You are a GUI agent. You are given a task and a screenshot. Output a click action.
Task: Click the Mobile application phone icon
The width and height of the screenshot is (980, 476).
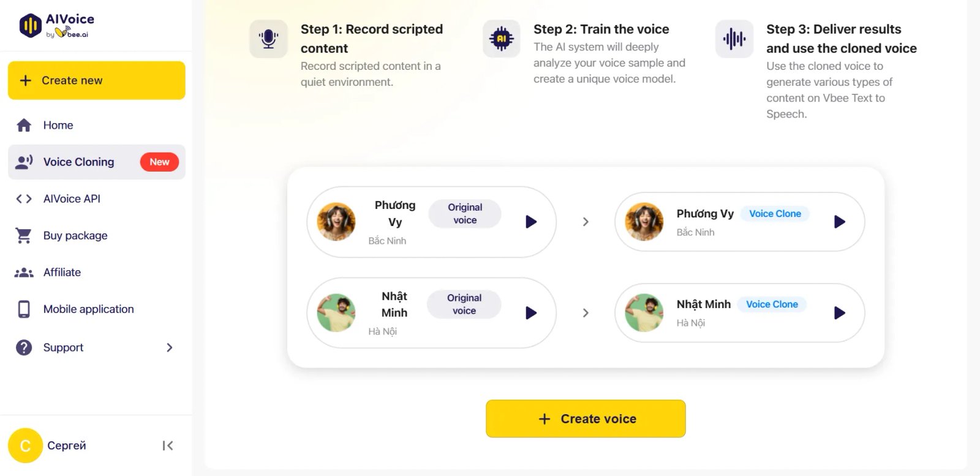pyautogui.click(x=24, y=309)
